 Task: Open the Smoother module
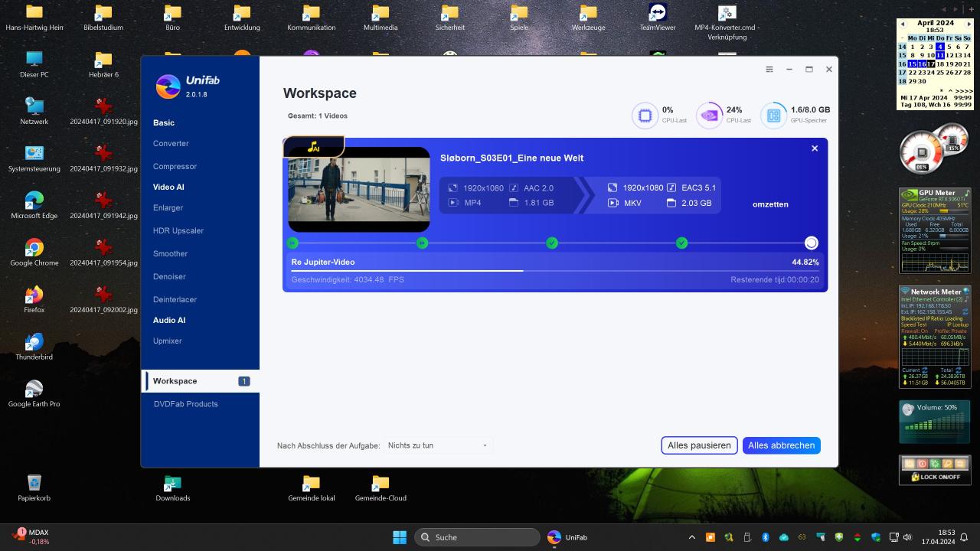pos(170,253)
